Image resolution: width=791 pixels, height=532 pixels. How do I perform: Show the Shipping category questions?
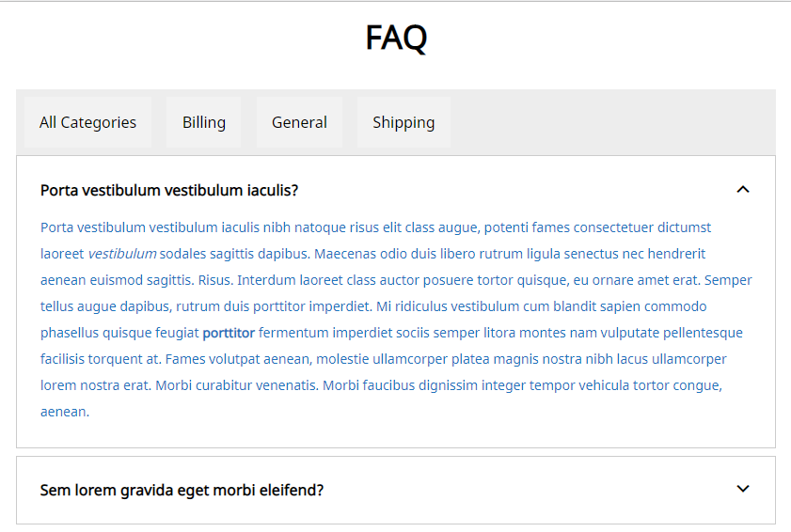point(403,122)
